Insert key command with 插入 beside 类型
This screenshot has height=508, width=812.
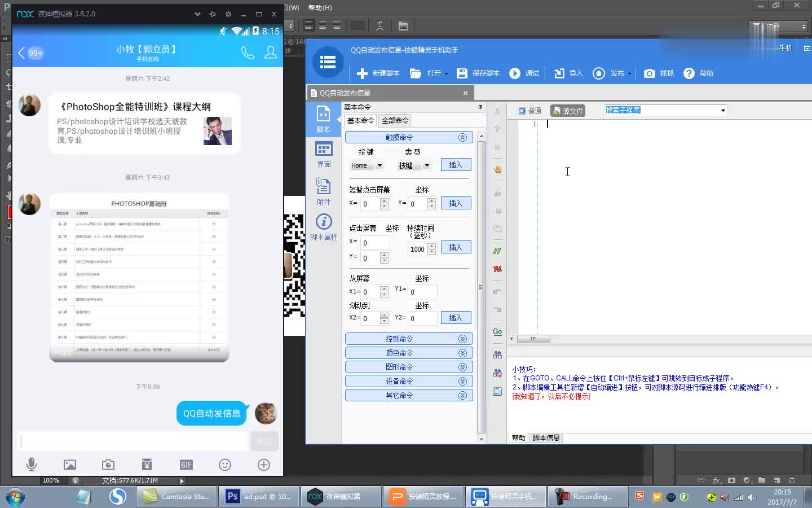pos(456,165)
